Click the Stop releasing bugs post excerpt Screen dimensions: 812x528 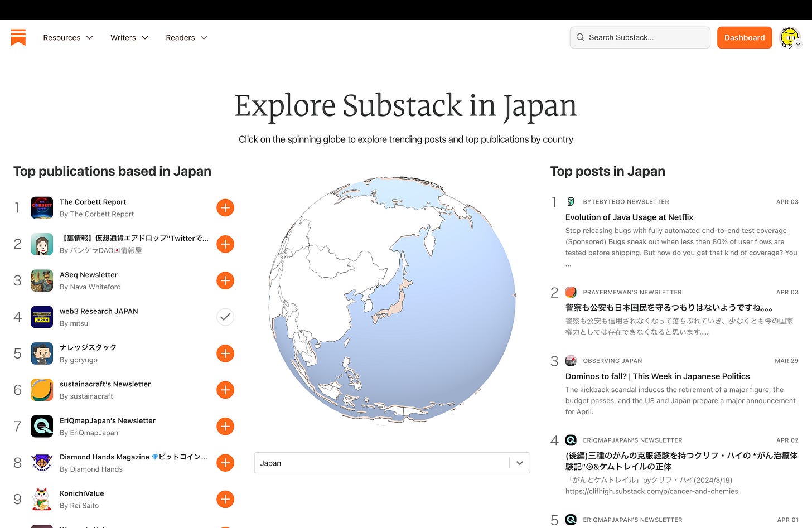(681, 247)
